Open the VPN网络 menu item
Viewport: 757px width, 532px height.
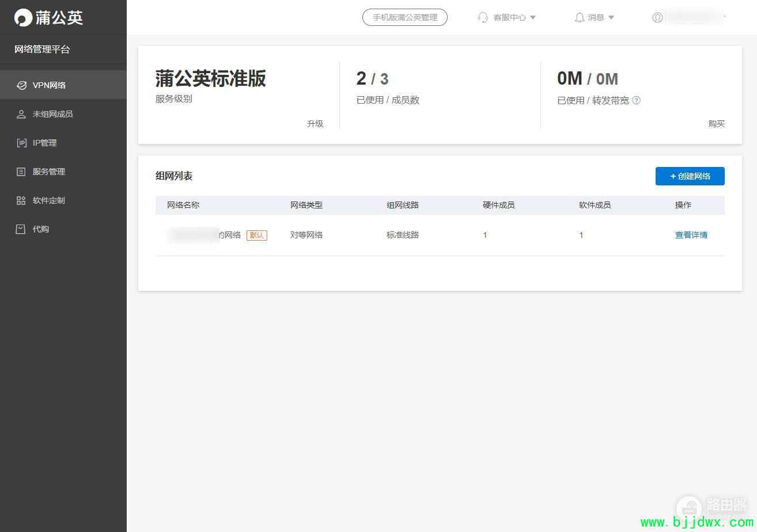pyautogui.click(x=63, y=85)
